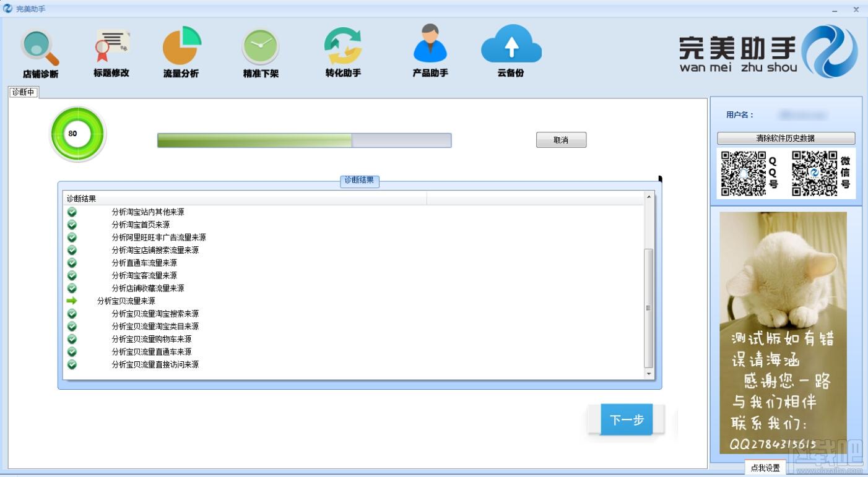The width and height of the screenshot is (868, 477).
Task: Select row text 分析阿里旺旺非广告流量来源
Action: [x=158, y=237]
